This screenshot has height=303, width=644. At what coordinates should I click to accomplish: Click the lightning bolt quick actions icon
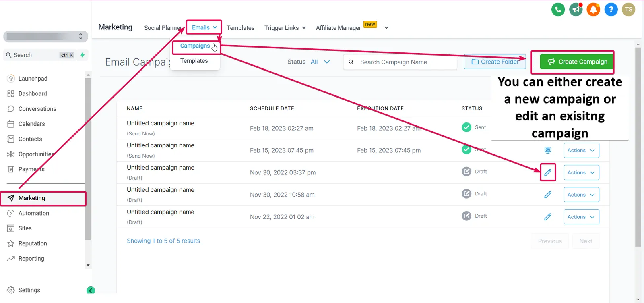(x=82, y=55)
